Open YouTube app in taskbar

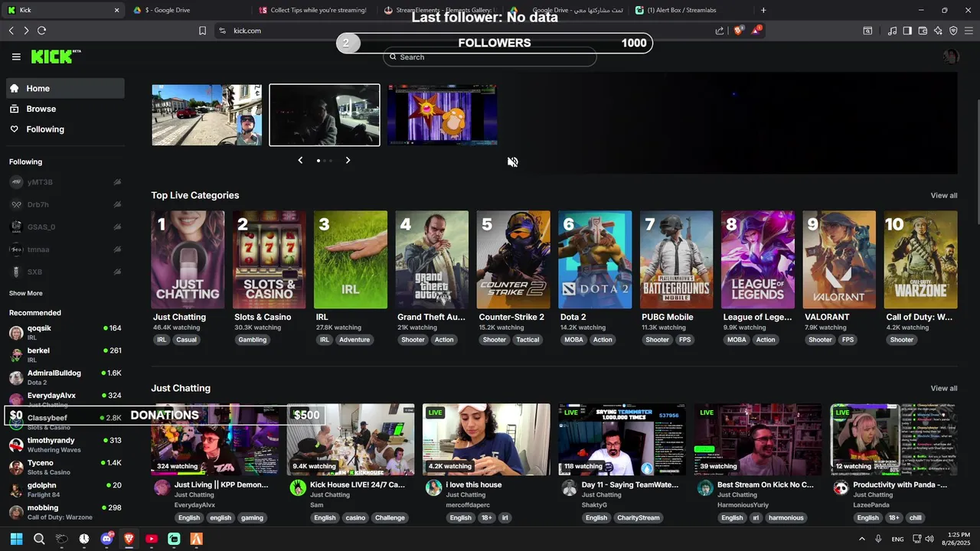(152, 539)
